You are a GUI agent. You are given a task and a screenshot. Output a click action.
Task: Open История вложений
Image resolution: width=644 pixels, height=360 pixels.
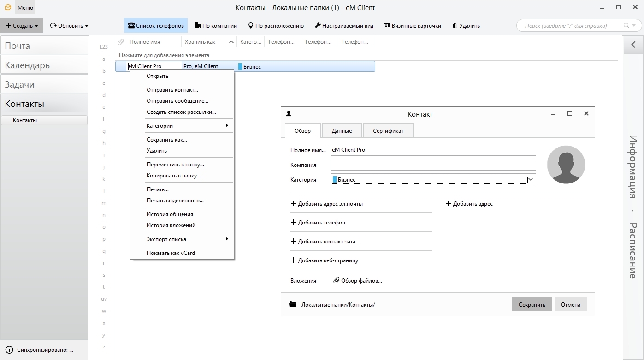(x=182, y=225)
